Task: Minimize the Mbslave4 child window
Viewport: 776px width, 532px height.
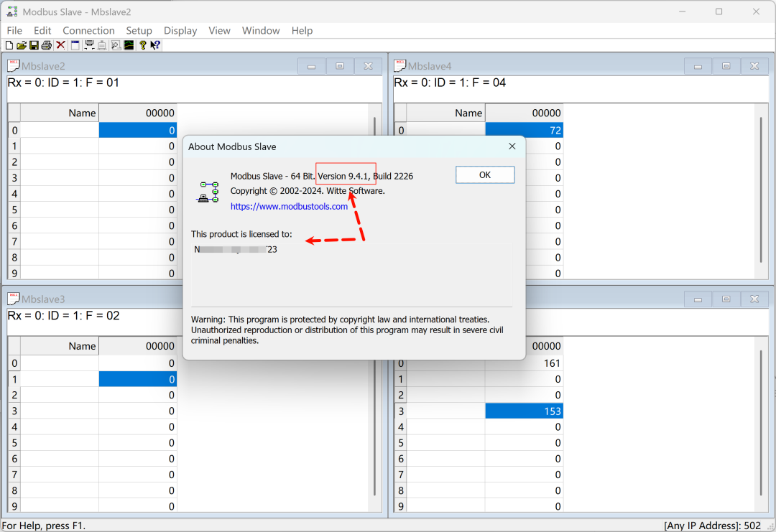Action: [x=698, y=66]
